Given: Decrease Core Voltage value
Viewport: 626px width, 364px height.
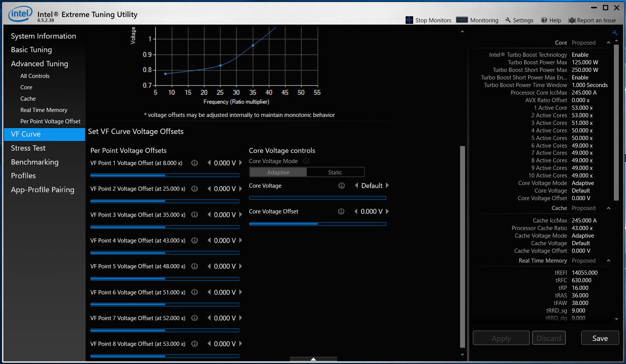Looking at the screenshot, I should [x=356, y=185].
